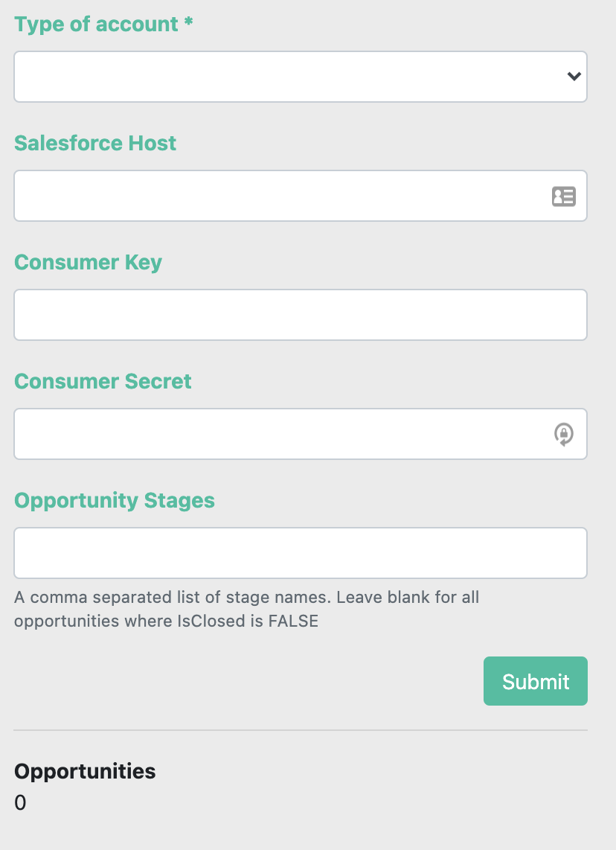Click the Opportunities heading
The height and width of the screenshot is (850, 616).
[85, 771]
